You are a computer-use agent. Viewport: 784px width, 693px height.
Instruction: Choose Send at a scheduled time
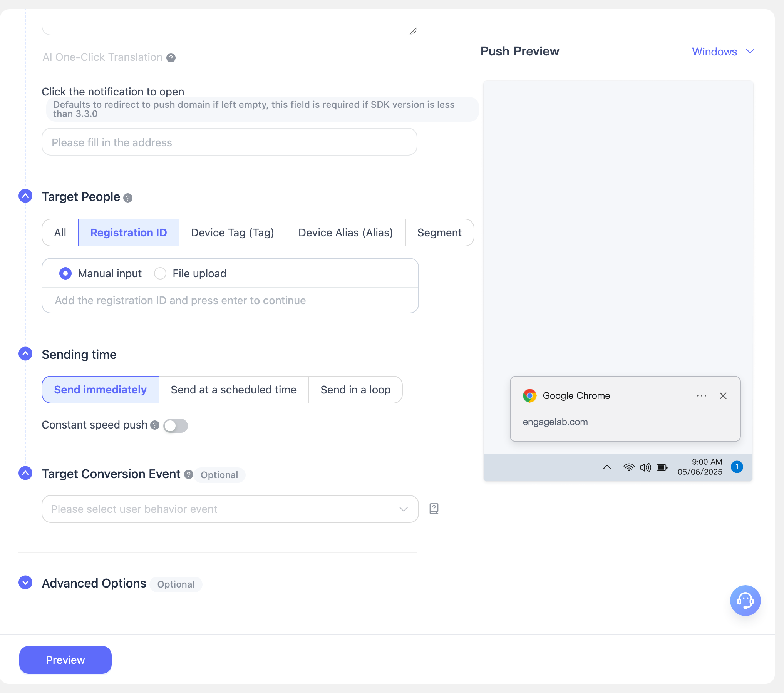[x=234, y=390]
